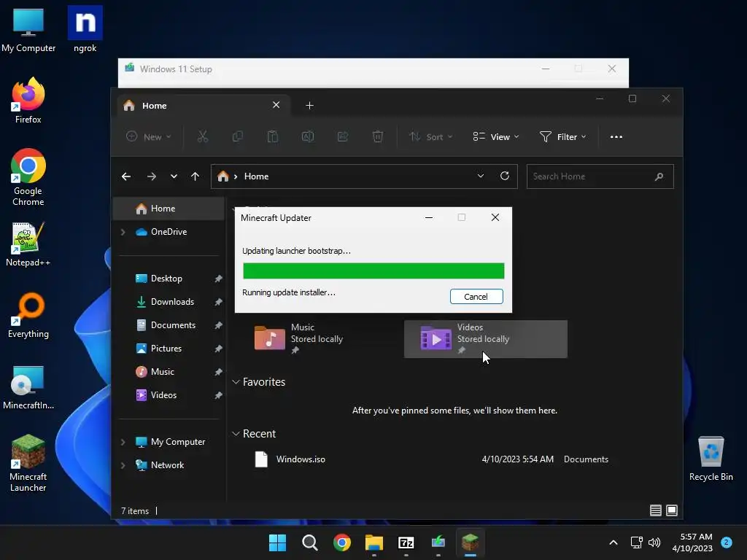Viewport: 747px width, 560px height.
Task: Select the Videos folder tile
Action: [485, 338]
